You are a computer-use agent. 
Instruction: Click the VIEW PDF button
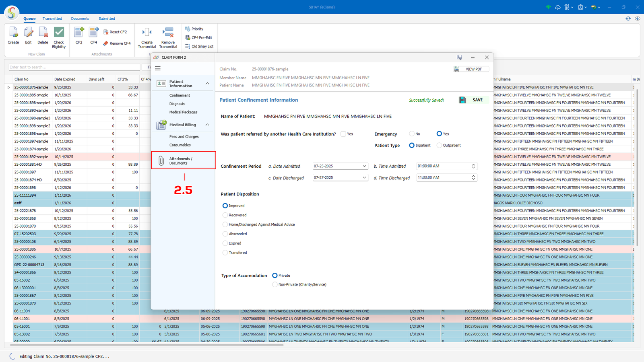[471, 69]
